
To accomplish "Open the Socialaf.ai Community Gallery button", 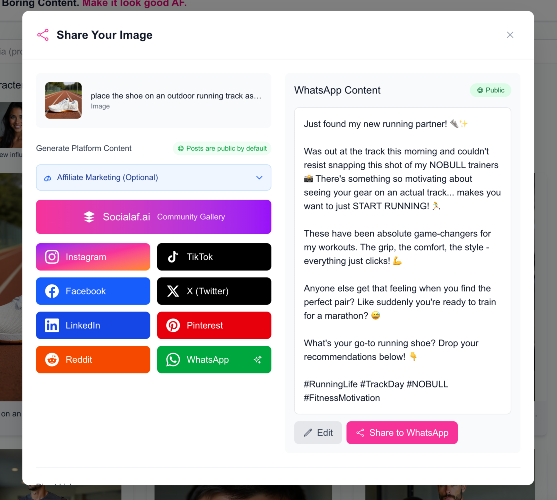I will pos(153,217).
